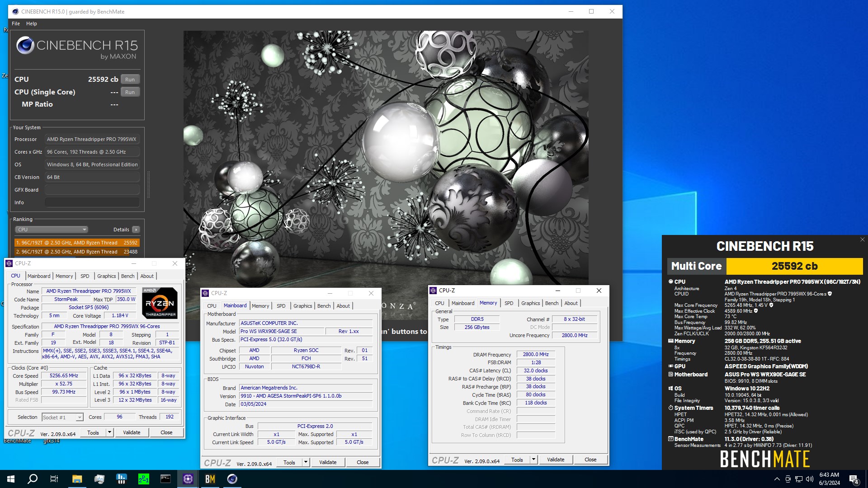Click the Memory icon in BenchMate panel
Screen dimensions: 868x488
[670, 341]
